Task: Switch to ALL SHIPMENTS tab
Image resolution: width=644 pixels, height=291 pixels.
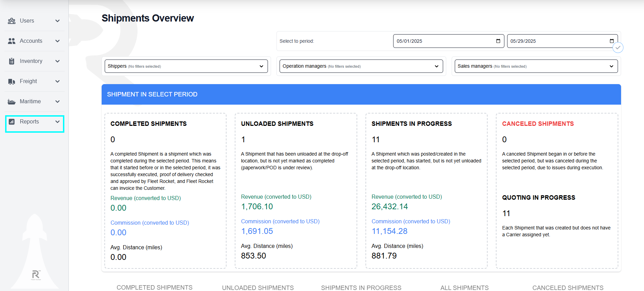Action: 464,288
